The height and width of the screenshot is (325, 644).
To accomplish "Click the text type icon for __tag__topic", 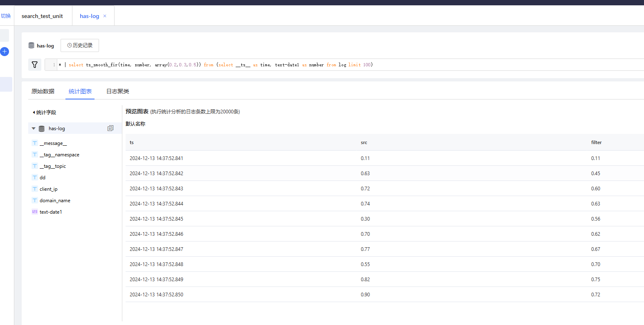I will (35, 166).
